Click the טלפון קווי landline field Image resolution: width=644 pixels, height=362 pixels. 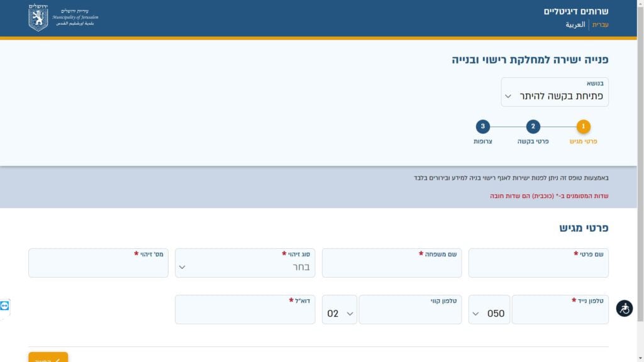coord(410,309)
